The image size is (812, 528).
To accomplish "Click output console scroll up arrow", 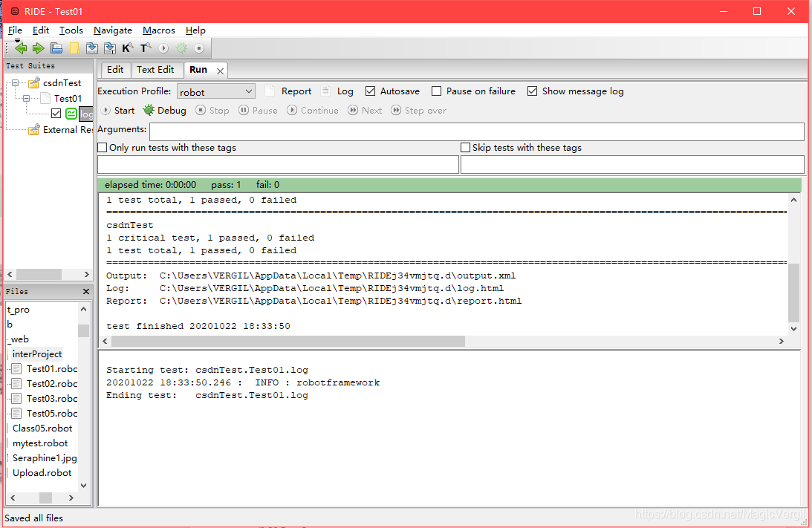I will click(x=794, y=200).
